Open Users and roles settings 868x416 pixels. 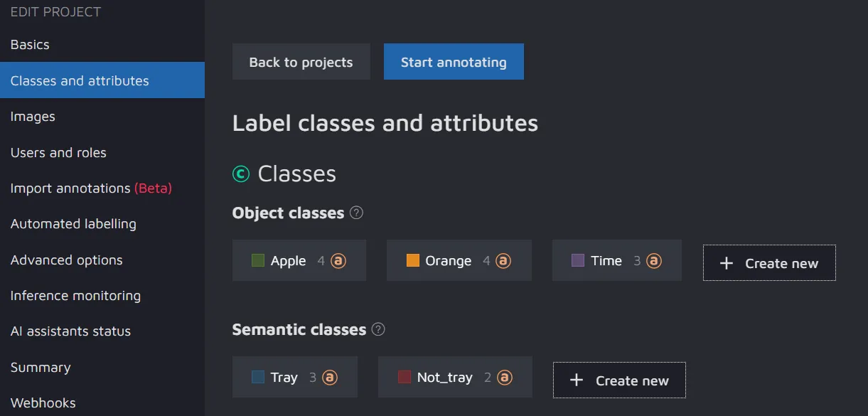click(58, 152)
